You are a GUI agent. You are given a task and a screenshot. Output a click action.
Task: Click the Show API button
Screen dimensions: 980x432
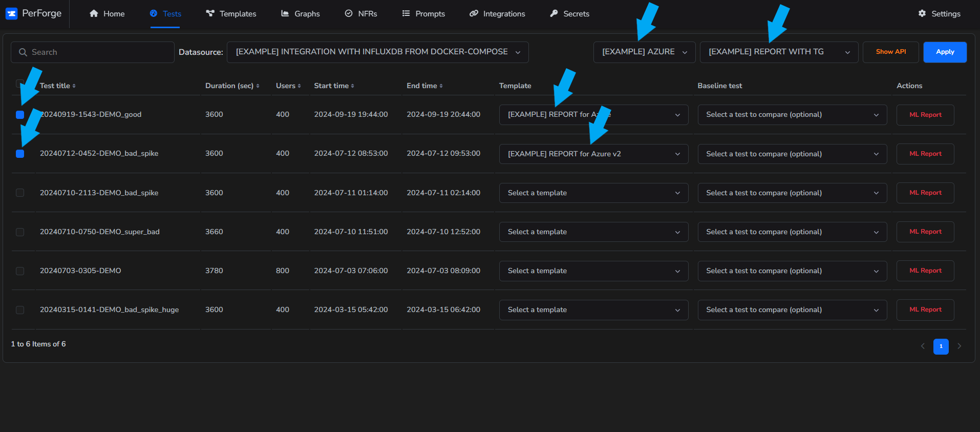[891, 52]
